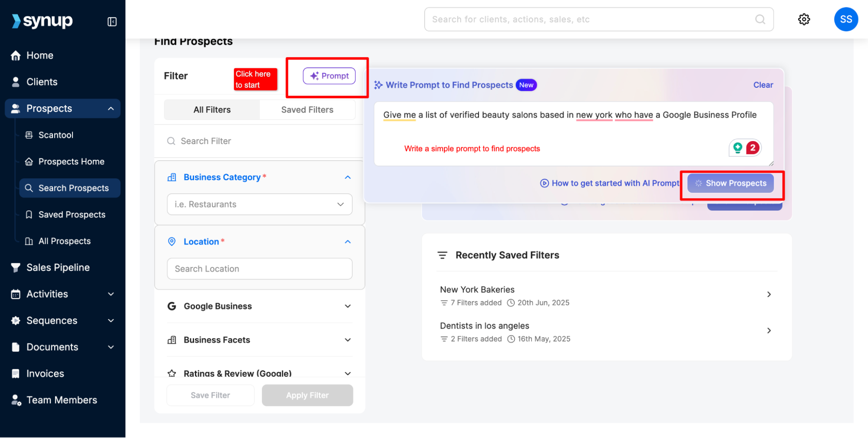Open Prospects Home submenu item

[71, 161]
